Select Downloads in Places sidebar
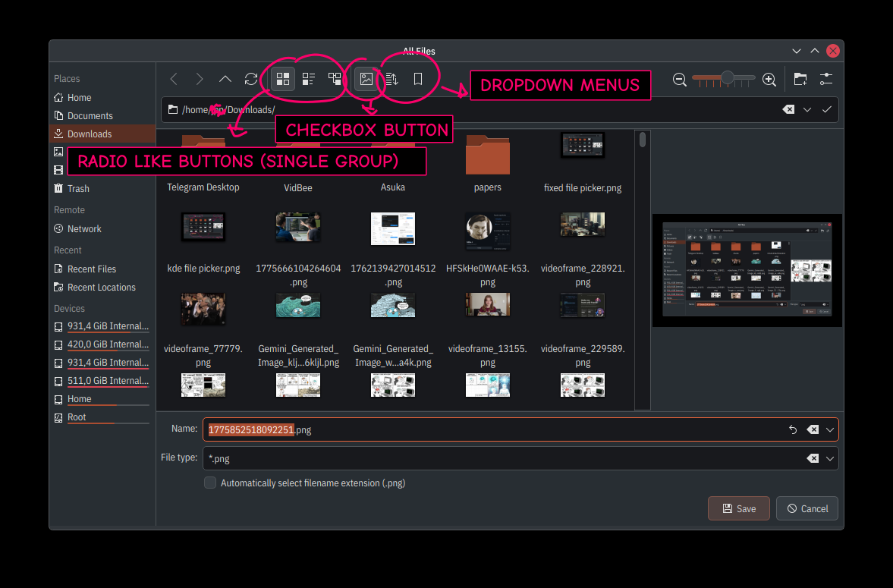The image size is (893, 588). [102, 134]
